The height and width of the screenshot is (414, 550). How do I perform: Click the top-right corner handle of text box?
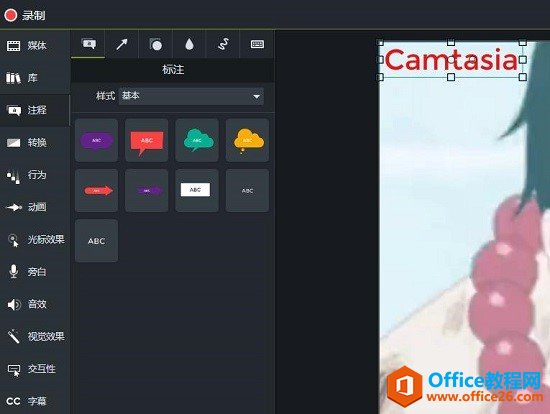(x=523, y=42)
